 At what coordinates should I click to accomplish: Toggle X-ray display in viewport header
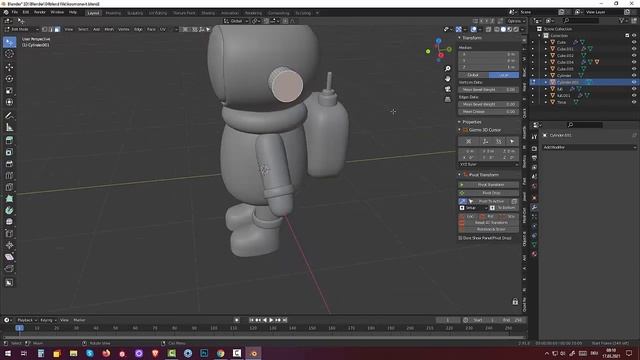click(488, 29)
